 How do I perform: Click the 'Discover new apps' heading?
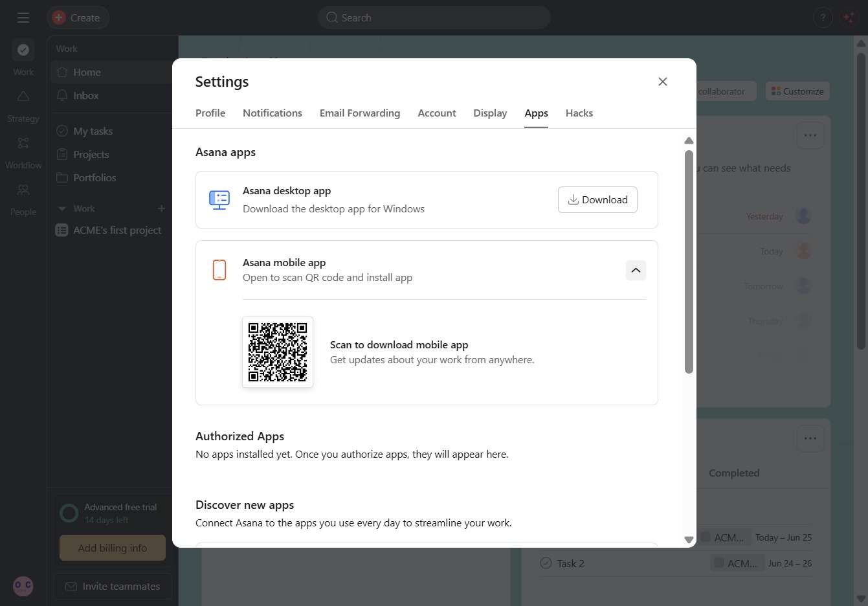tap(245, 505)
